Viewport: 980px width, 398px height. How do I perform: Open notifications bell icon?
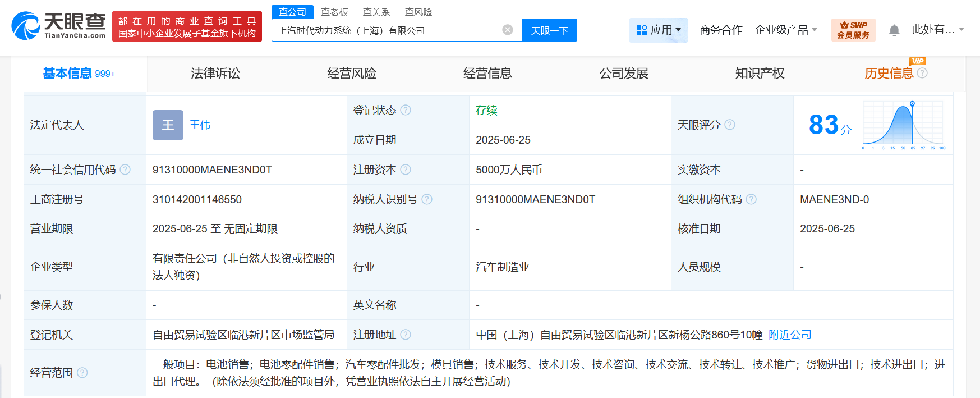pyautogui.click(x=894, y=30)
